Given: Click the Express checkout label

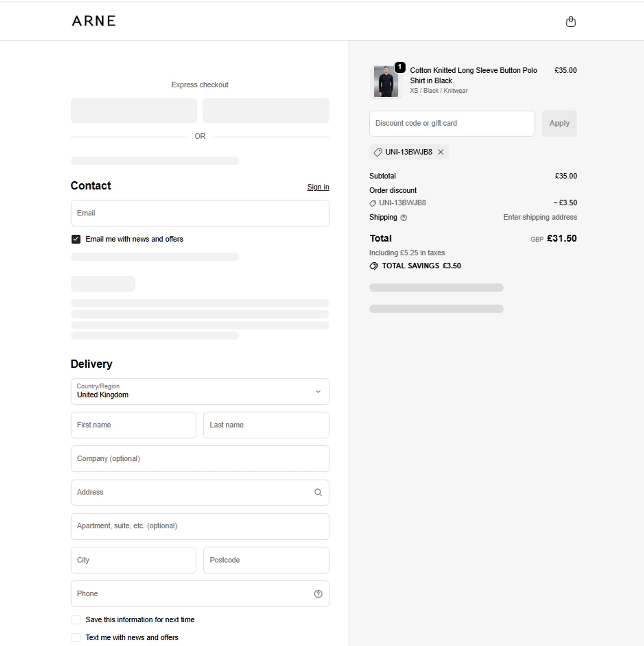Looking at the screenshot, I should pos(200,85).
